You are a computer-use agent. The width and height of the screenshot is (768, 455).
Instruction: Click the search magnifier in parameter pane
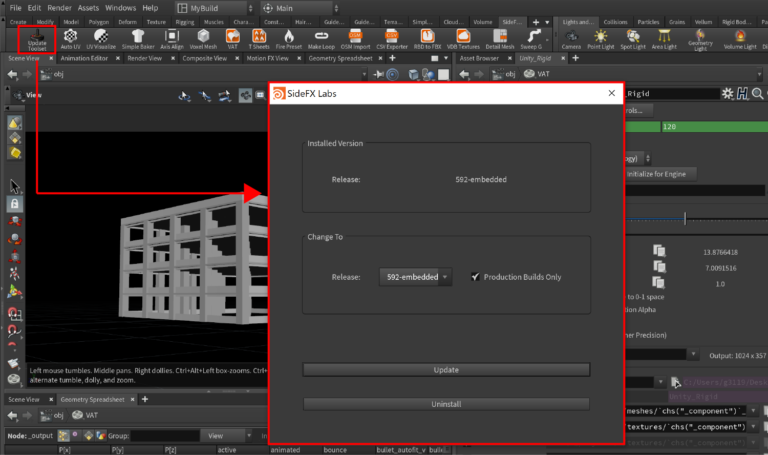757,94
